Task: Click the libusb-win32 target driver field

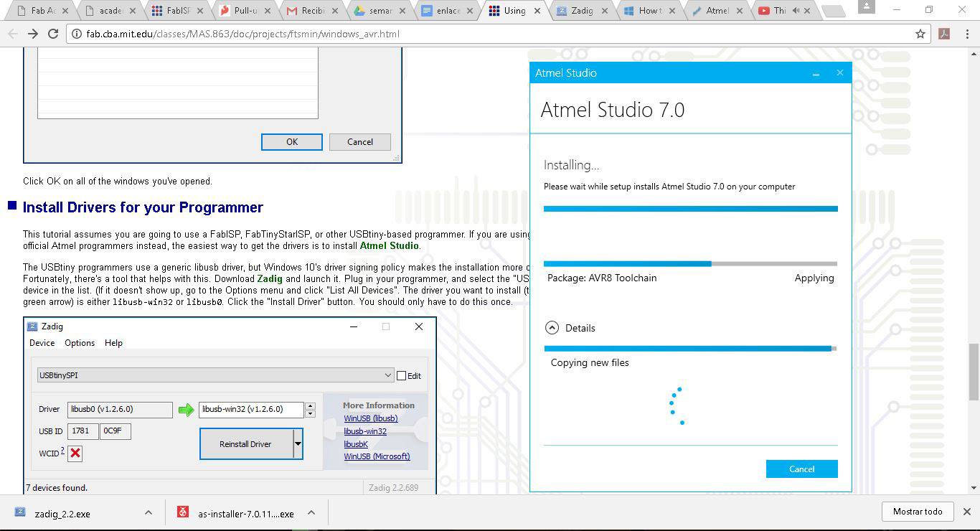Action: coord(251,409)
